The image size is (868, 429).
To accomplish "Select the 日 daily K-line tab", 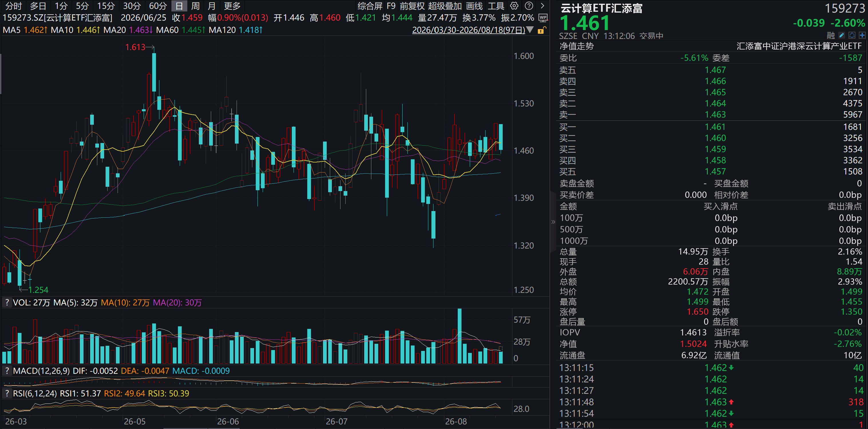I will point(179,6).
